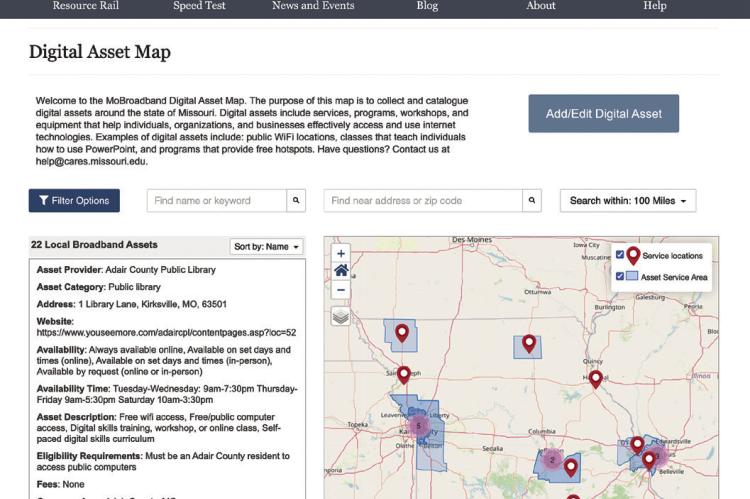Click the Digital Asset Map page heading

(99, 52)
